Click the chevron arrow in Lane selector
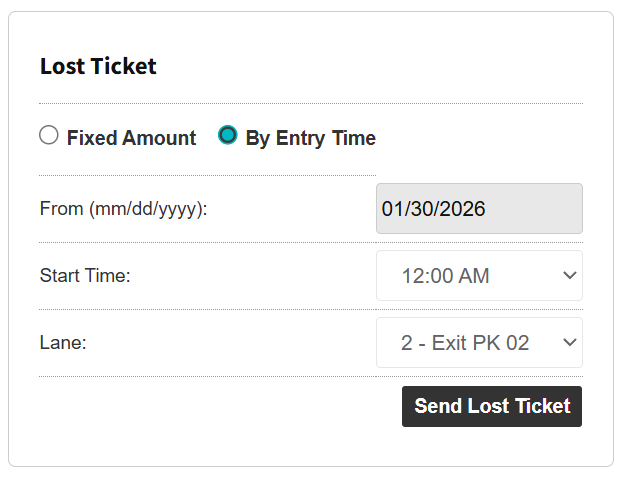The width and height of the screenshot is (622, 480). (570, 342)
